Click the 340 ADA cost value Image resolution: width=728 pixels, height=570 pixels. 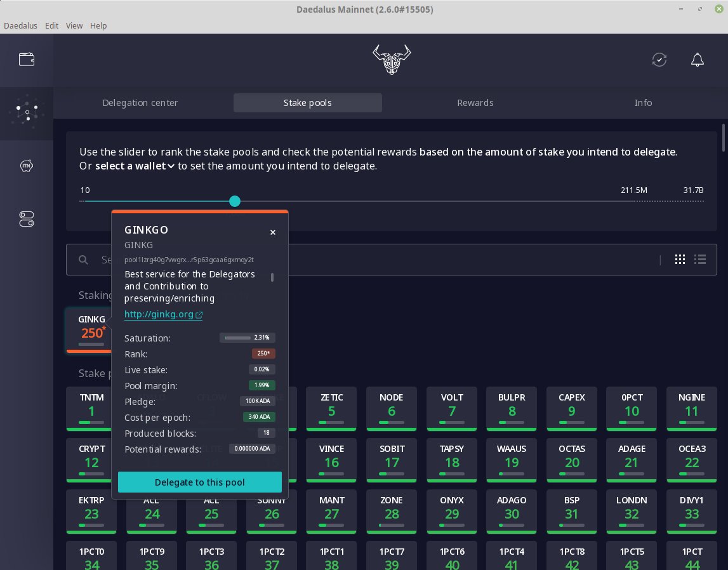pos(259,417)
